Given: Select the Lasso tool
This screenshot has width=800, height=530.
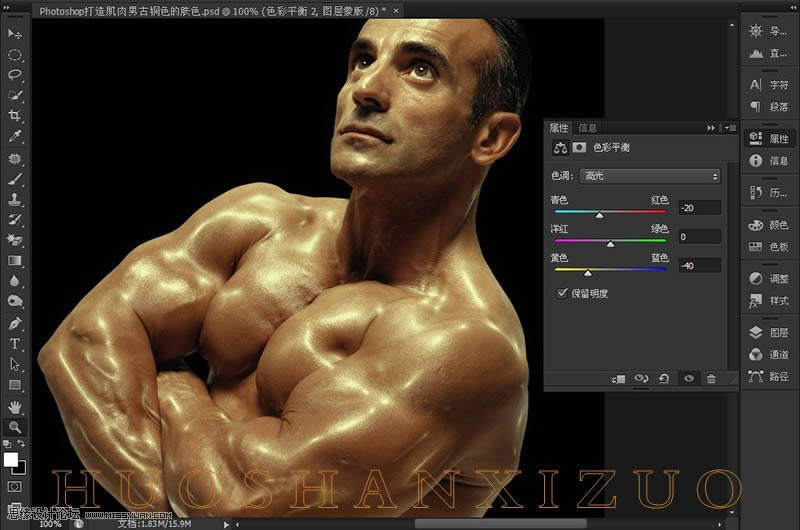Looking at the screenshot, I should coord(15,75).
